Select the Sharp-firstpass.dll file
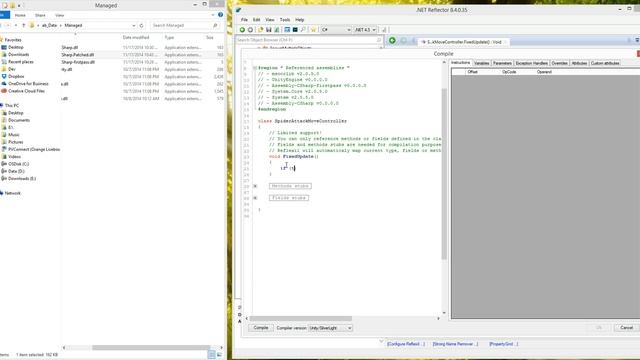 pyautogui.click(x=78, y=62)
